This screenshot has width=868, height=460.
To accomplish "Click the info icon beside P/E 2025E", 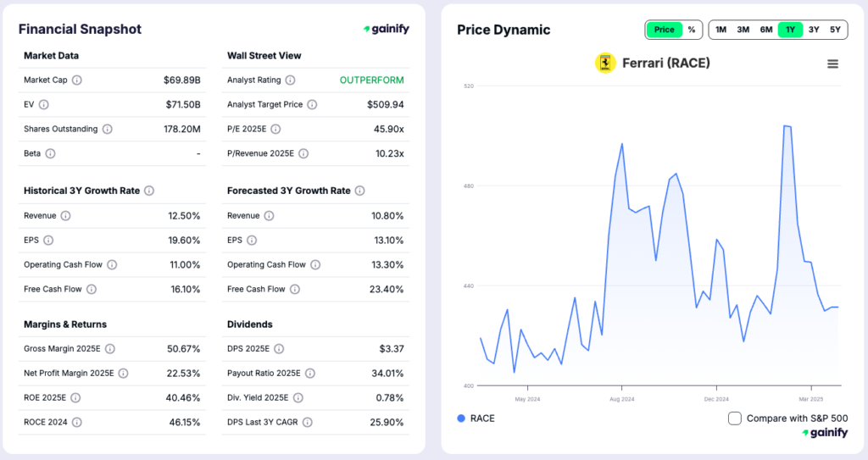I will [275, 129].
